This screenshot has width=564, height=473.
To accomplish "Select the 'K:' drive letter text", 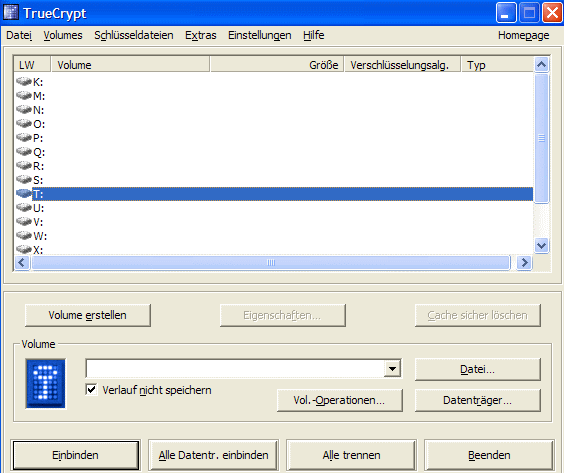I will pyautogui.click(x=38, y=82).
